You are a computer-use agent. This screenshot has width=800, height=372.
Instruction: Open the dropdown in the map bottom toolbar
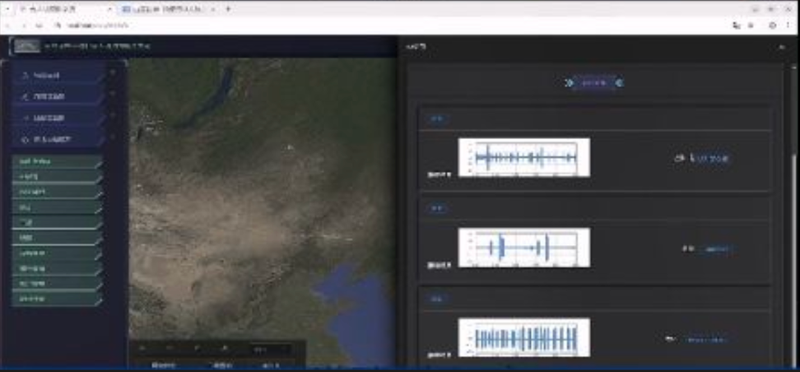[x=269, y=350]
